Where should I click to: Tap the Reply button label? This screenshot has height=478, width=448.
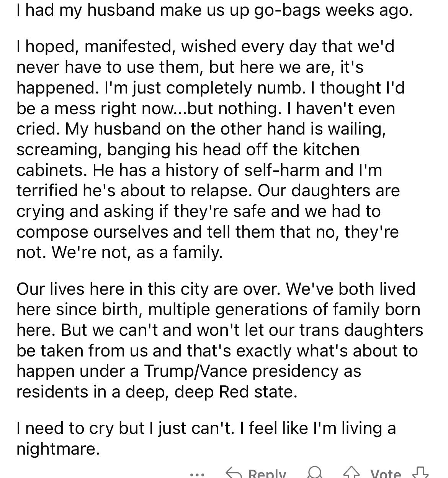(x=267, y=474)
